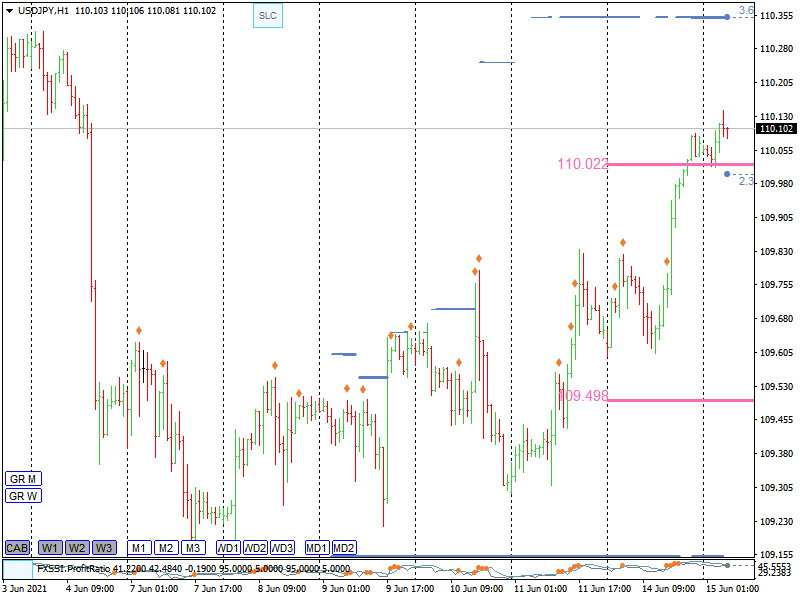This screenshot has width=800, height=600.
Task: Click the M1 button
Action: [x=139, y=548]
